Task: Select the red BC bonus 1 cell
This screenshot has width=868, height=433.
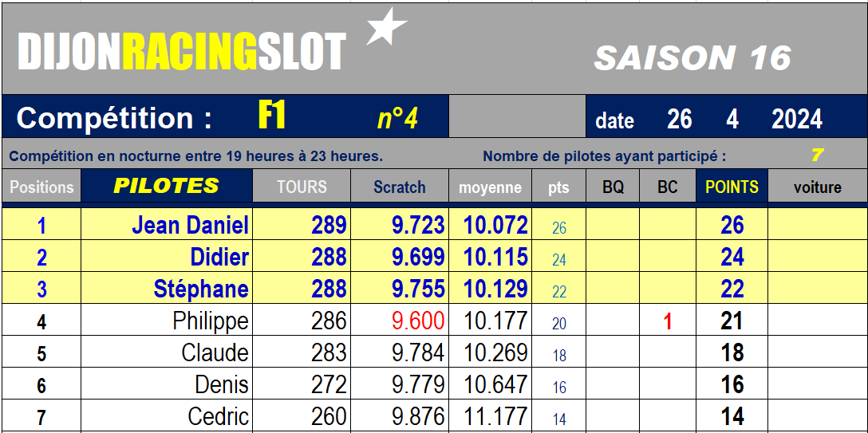Action: 668,321
